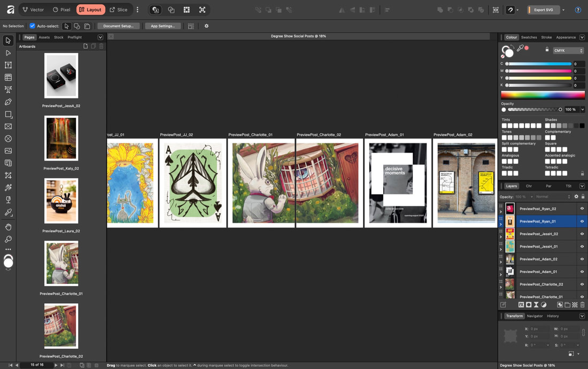Hide the PreviewPost_Adam_02 layer
This screenshot has height=369, width=588.
tap(582, 259)
